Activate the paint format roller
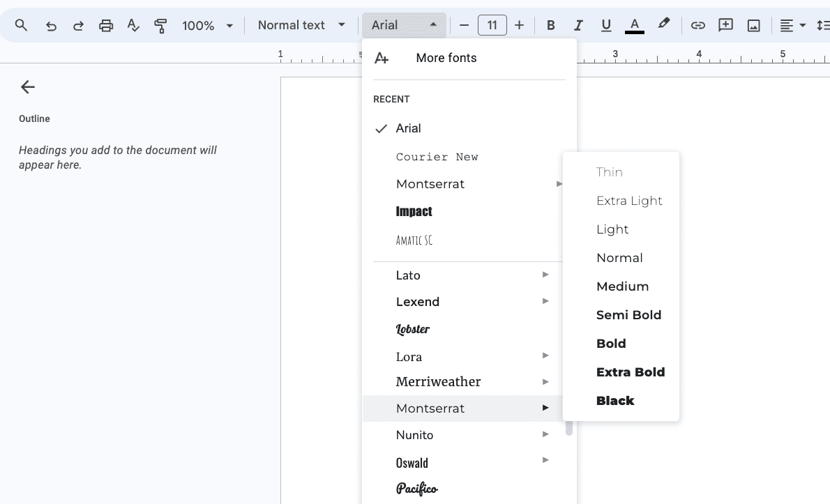This screenshot has height=504, width=830. click(161, 26)
